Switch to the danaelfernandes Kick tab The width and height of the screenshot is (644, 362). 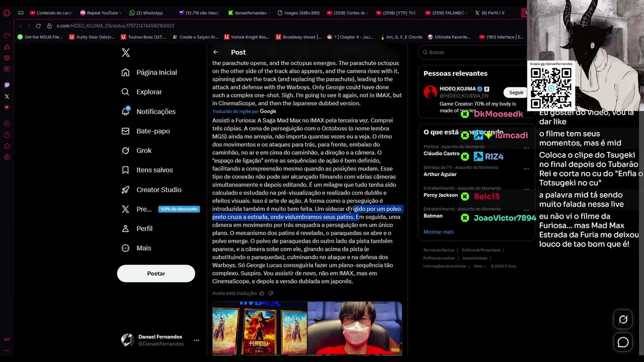pos(249,13)
